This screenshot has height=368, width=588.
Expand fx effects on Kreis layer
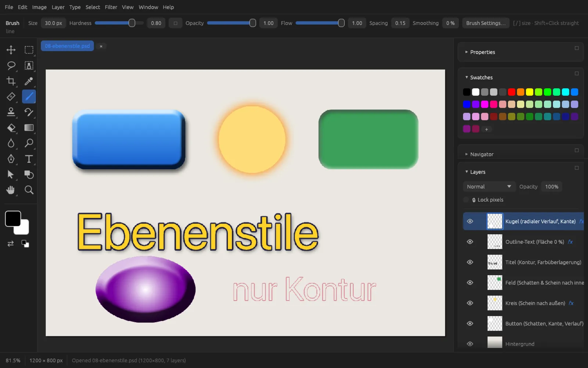click(x=571, y=303)
